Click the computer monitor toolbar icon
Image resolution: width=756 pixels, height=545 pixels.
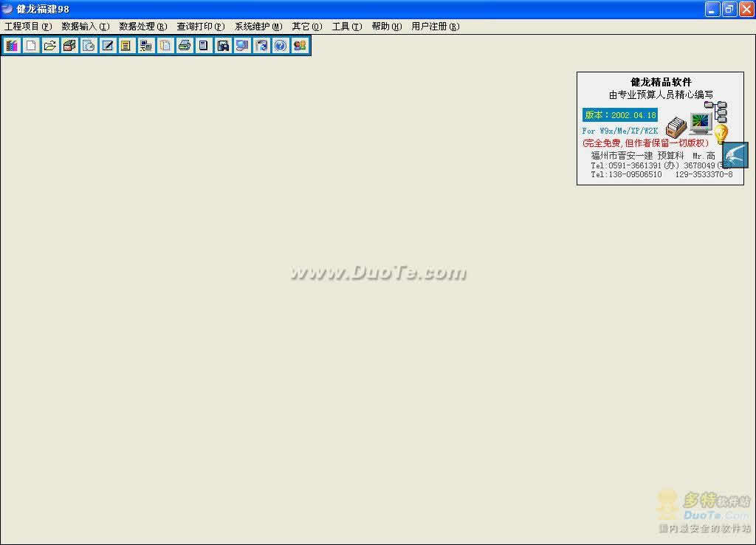click(242, 46)
